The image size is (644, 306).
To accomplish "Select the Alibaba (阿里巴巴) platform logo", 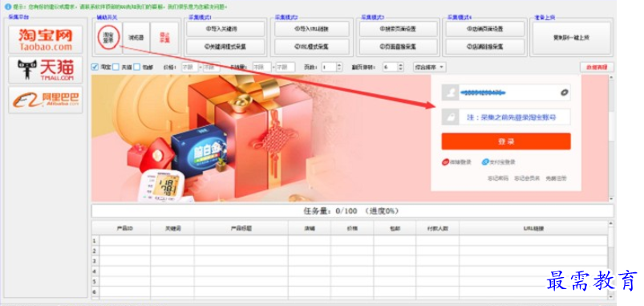I will tap(45, 100).
